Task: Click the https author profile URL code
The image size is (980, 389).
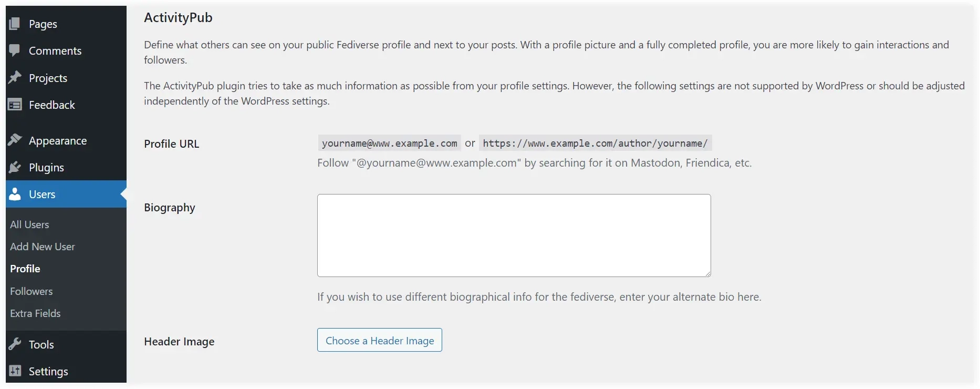Action: click(596, 143)
